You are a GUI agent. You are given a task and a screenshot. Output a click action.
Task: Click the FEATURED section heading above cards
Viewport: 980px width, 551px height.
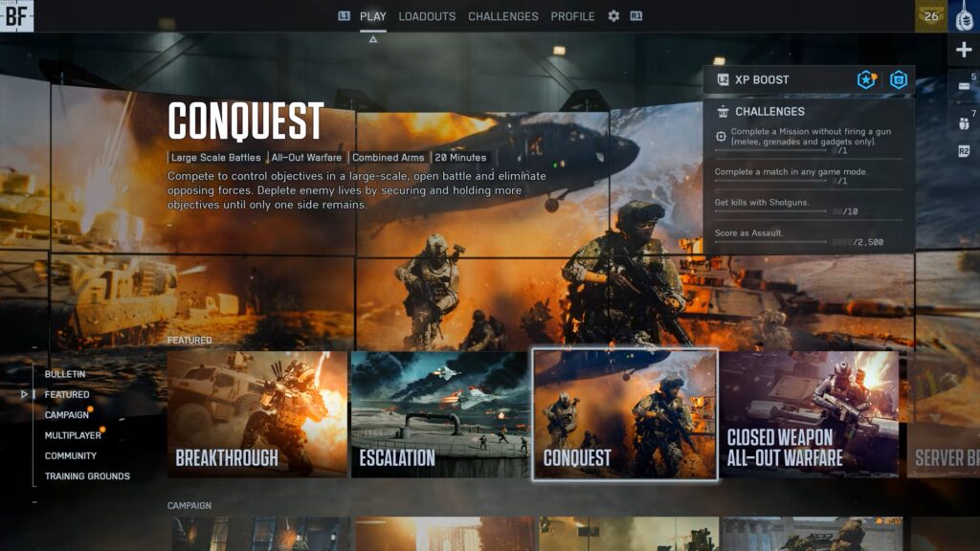189,341
